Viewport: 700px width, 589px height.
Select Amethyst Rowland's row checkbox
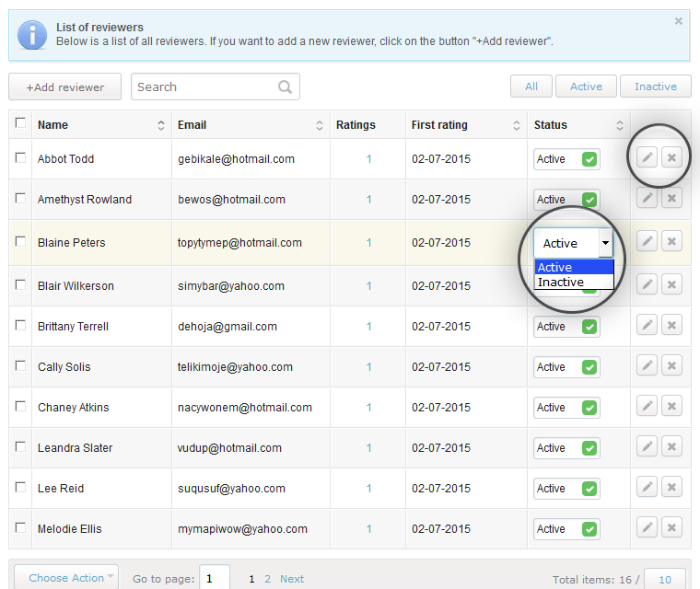click(20, 198)
